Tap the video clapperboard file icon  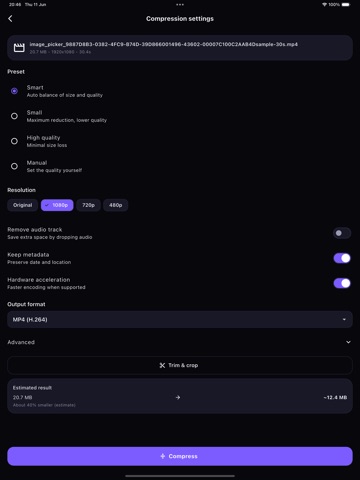click(19, 48)
